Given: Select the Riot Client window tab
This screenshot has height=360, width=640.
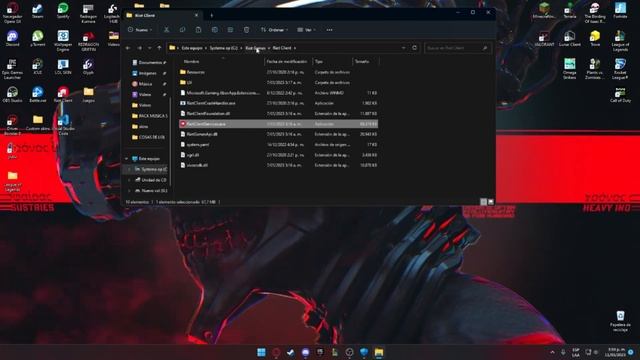Looking at the screenshot, I should pos(162,16).
